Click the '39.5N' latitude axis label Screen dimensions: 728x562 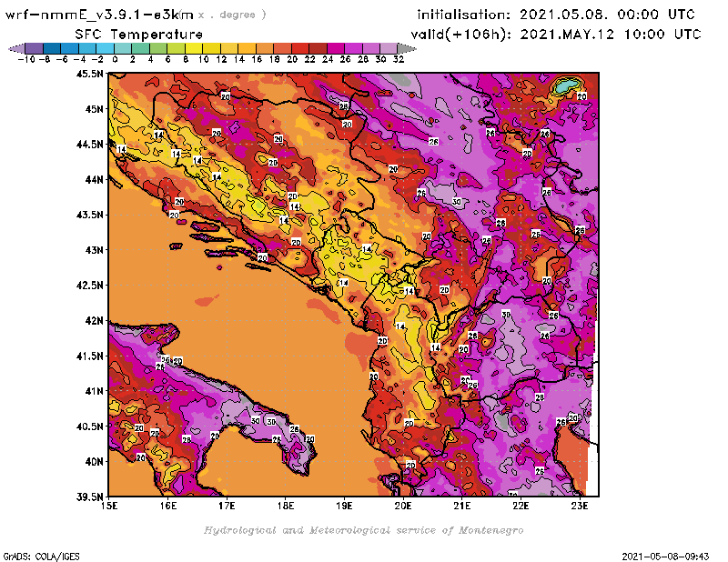90,497
